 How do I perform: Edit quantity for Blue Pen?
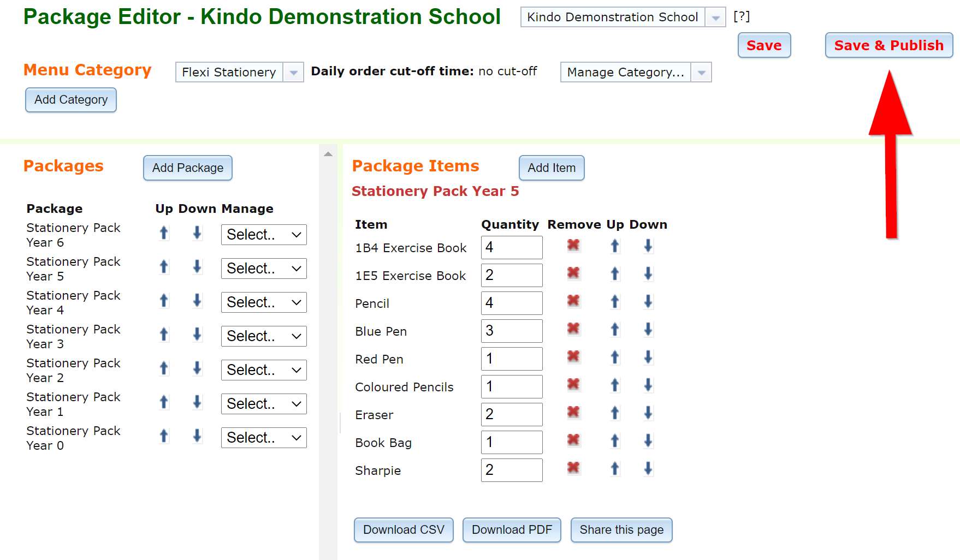512,331
